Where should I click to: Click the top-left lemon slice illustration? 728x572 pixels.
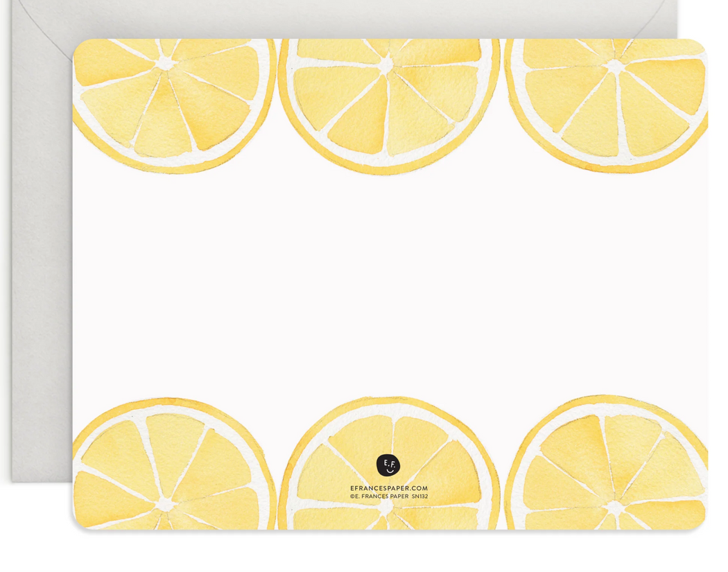click(173, 104)
